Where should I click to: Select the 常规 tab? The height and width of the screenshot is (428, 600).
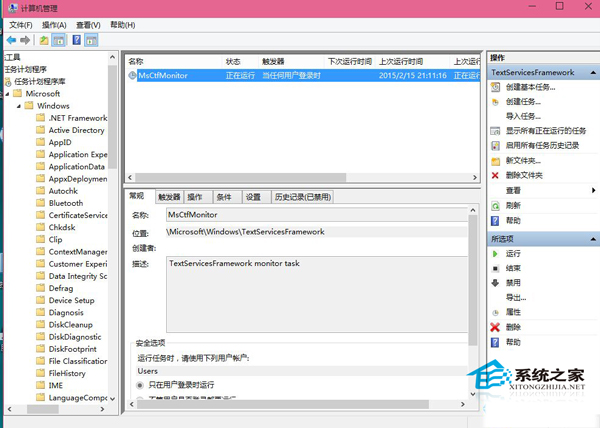[137, 196]
